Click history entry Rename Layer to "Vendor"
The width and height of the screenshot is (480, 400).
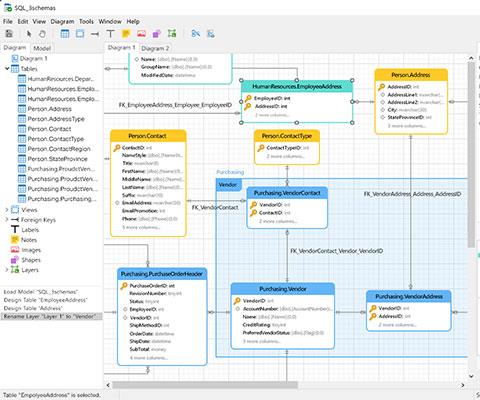point(50,316)
